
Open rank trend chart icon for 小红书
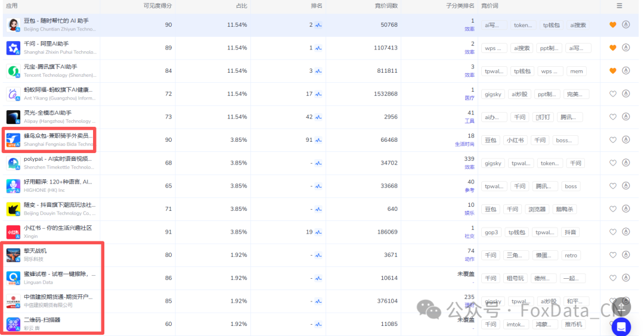pyautogui.click(x=318, y=232)
